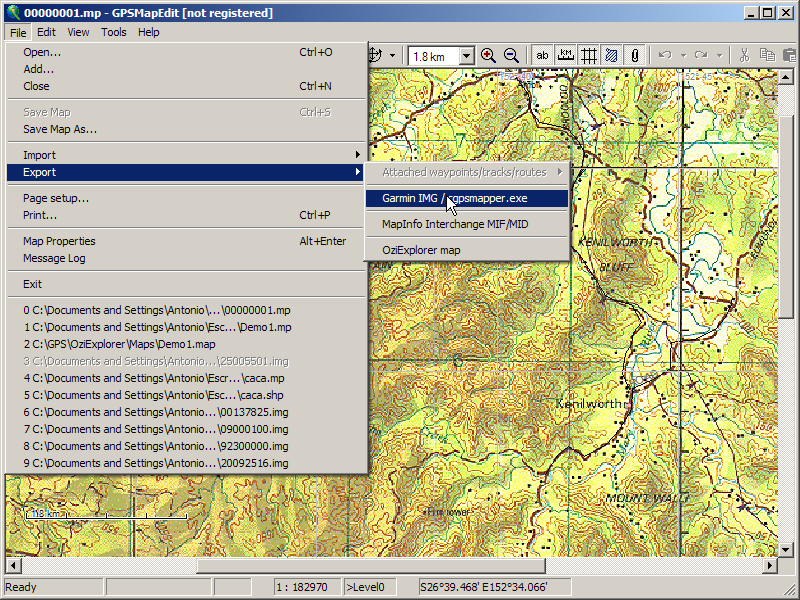Image resolution: width=800 pixels, height=600 pixels.
Task: Click the paperclip attachments icon
Action: 634,56
